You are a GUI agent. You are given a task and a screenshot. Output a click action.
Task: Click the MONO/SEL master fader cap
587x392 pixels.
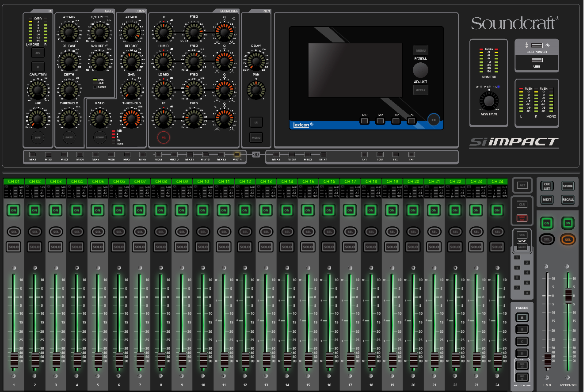pyautogui.click(x=568, y=296)
